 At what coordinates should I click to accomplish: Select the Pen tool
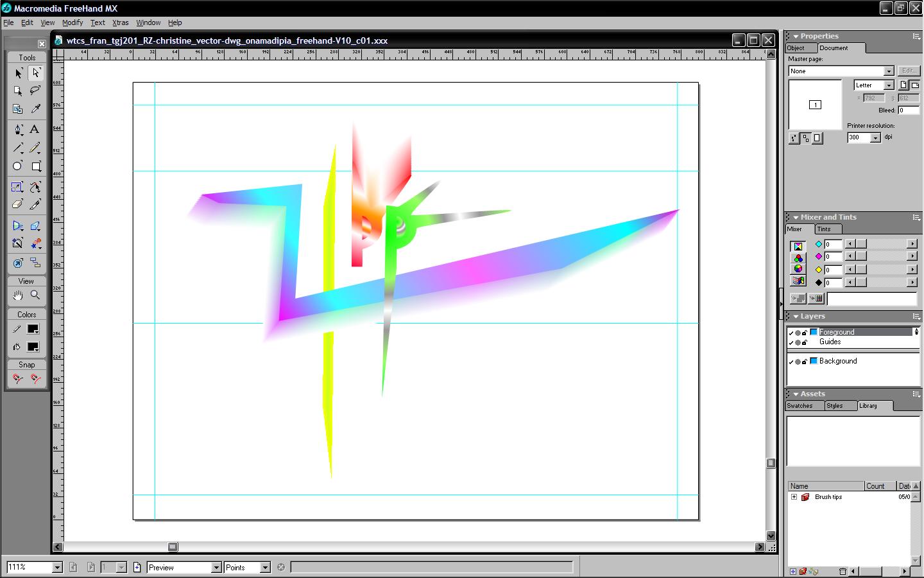click(18, 129)
